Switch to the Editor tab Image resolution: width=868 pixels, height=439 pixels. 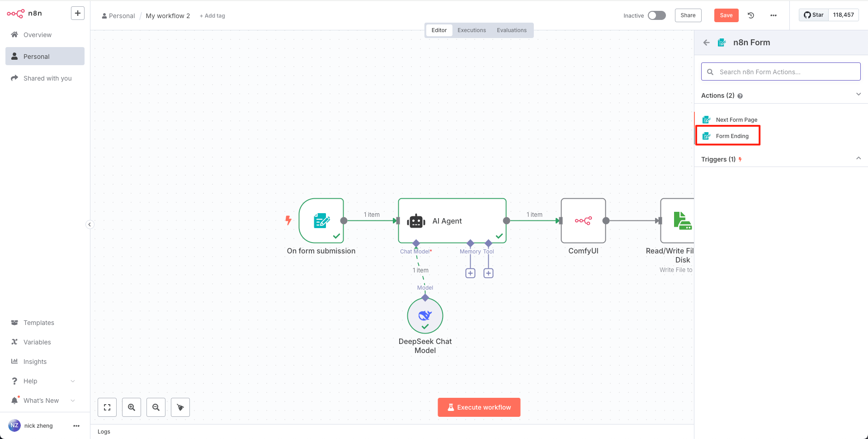tap(439, 30)
